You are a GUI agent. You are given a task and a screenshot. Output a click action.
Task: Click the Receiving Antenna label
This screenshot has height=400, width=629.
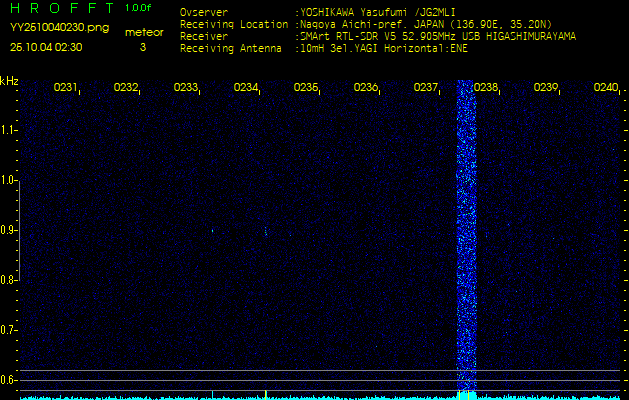[x=231, y=49]
